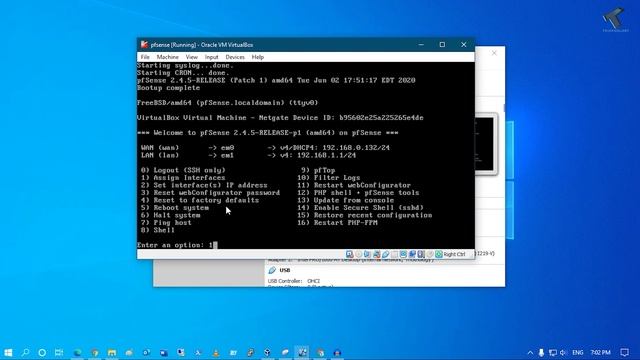Viewport: 640px width, 360px height.
Task: Open the Help menu
Action: (x=258, y=57)
